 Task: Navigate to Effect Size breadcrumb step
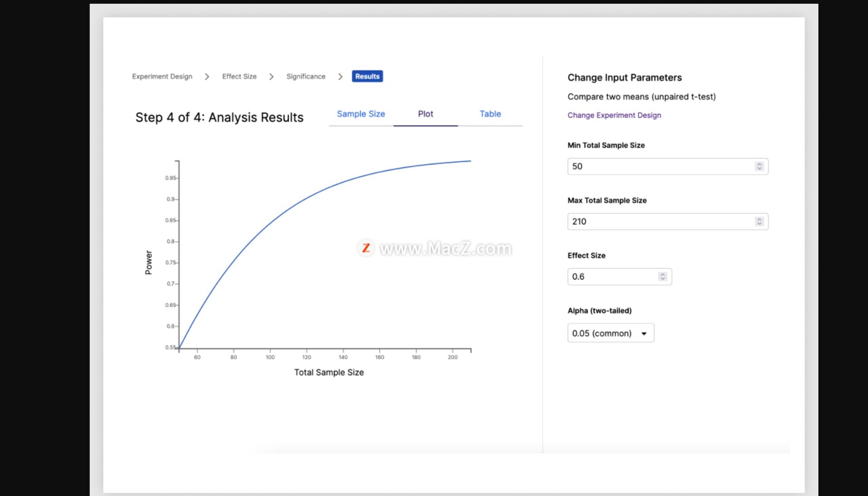coord(239,76)
